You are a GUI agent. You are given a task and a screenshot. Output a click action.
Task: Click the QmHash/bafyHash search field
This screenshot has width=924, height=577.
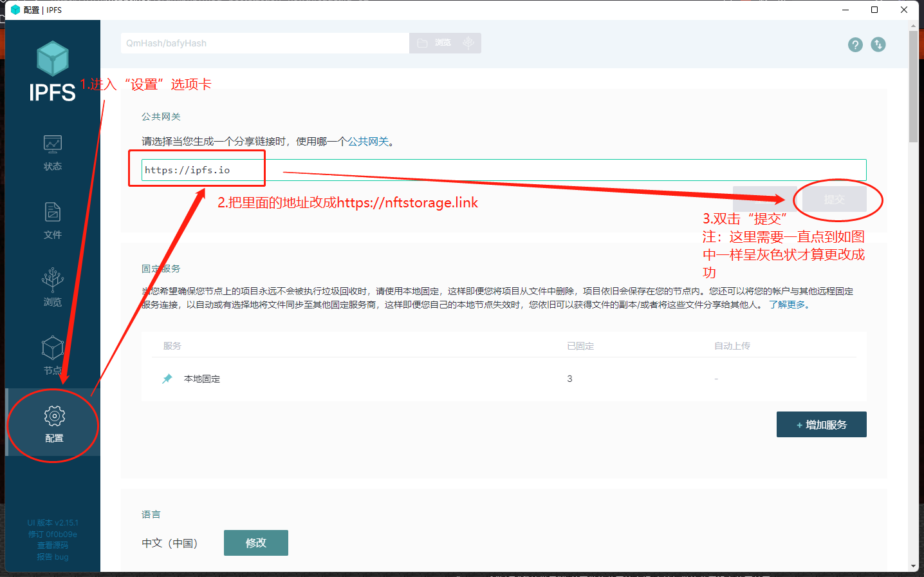pos(264,43)
